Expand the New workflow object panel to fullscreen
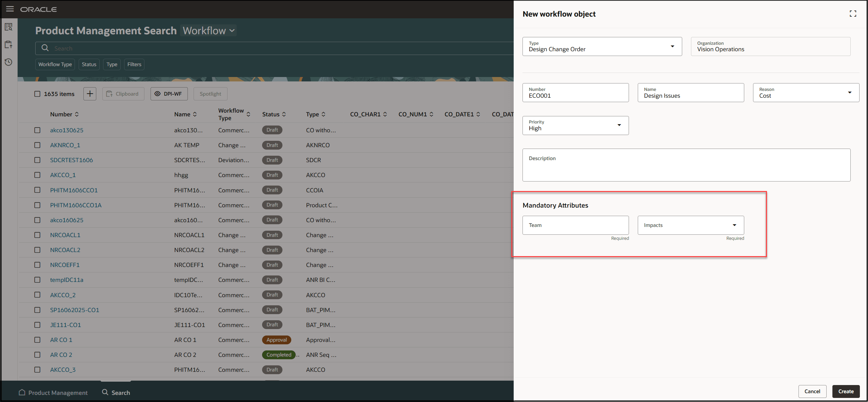Viewport: 868px width, 402px height. [853, 14]
